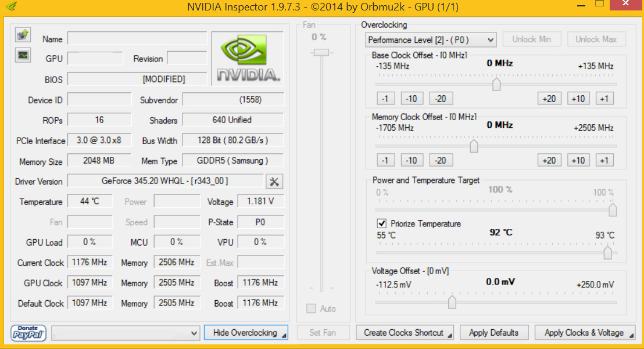Screen dimensions: 644x349
Task: Enable the Auto fan checkbox
Action: coord(311,308)
